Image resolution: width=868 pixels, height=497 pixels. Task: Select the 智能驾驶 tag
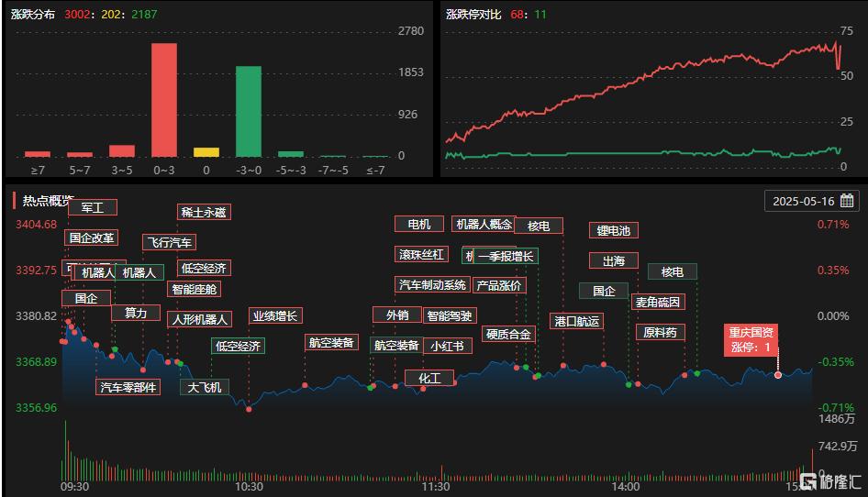pyautogui.click(x=450, y=316)
